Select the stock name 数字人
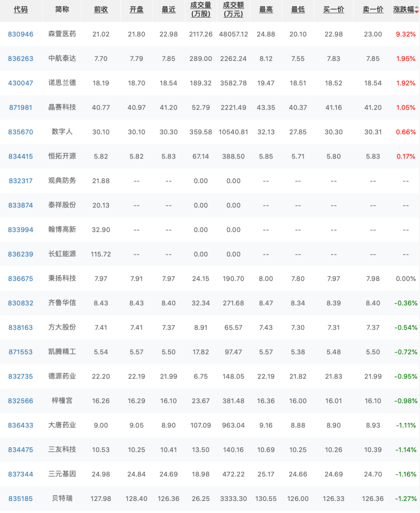The image size is (420, 513). (x=62, y=132)
